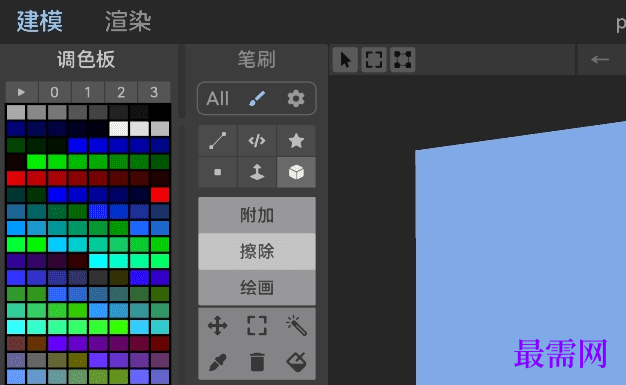
Task: Open palette page 2 tab
Action: (121, 92)
